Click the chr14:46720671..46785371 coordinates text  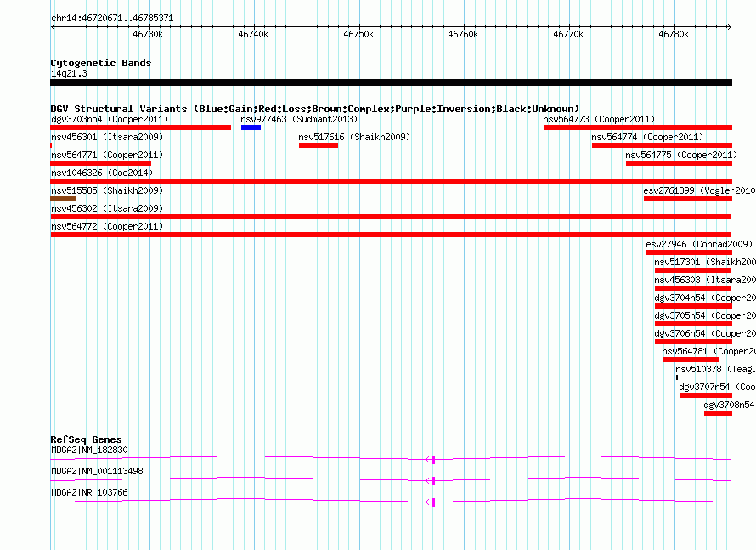tap(112, 19)
